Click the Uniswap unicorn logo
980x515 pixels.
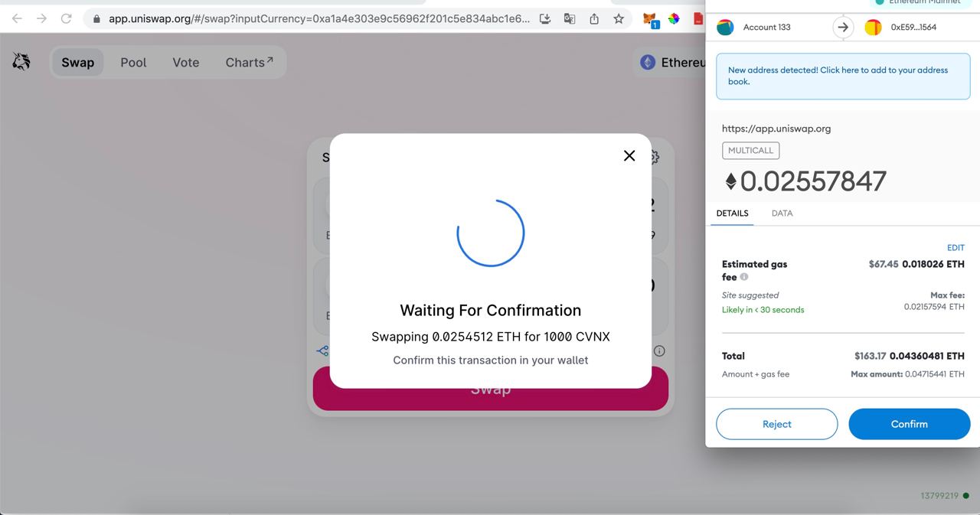tap(21, 61)
